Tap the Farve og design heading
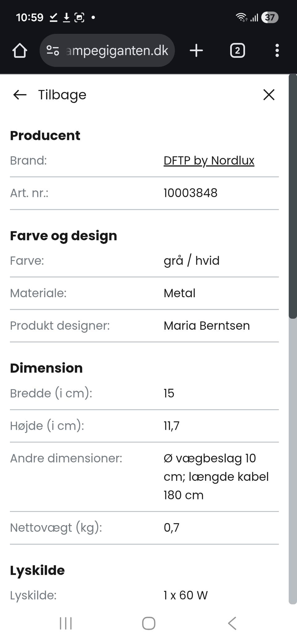This screenshot has width=297, height=644. [63, 236]
